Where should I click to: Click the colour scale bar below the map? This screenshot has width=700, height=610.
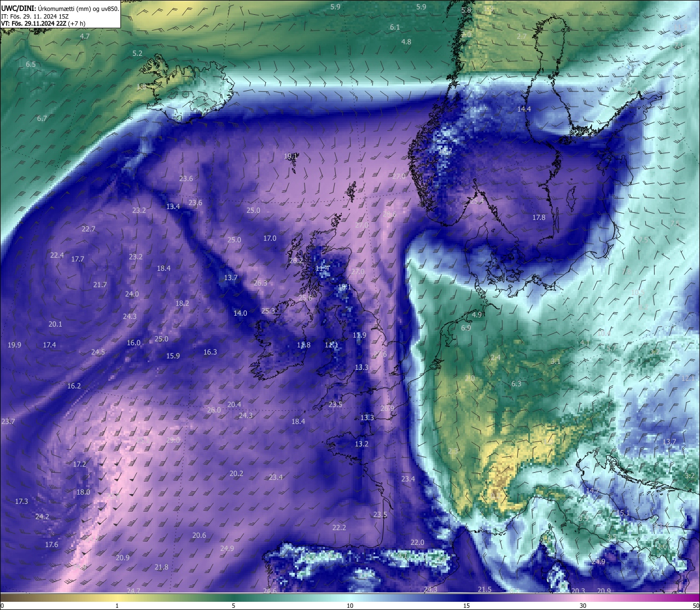pyautogui.click(x=350, y=597)
